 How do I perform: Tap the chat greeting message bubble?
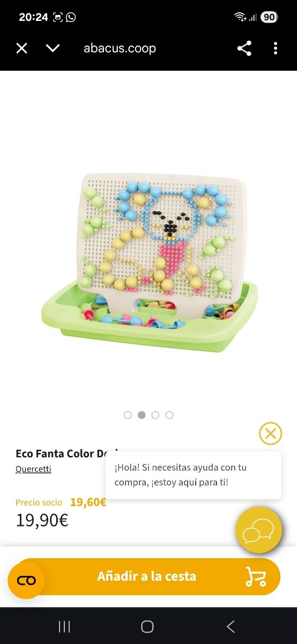[193, 475]
